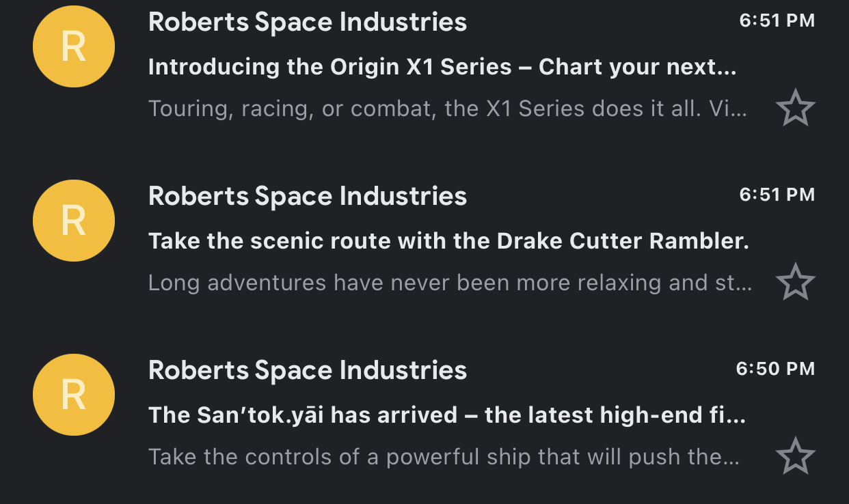Star the San'tok.yāi email
This screenshot has height=504, width=849.
click(796, 456)
